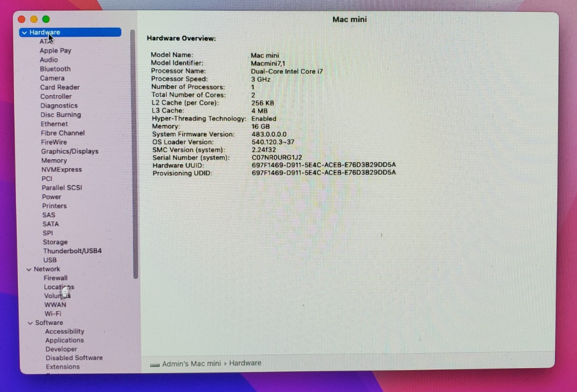Click the Hardware Overview heading
This screenshot has width=577, height=392.
(181, 38)
